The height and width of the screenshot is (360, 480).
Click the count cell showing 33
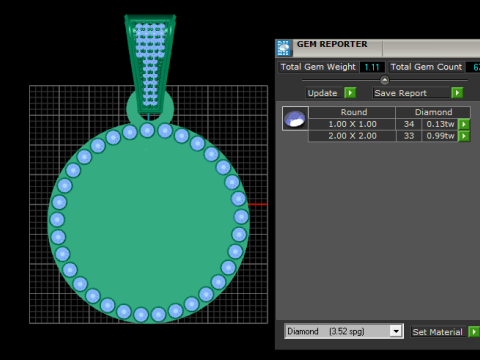coord(409,136)
